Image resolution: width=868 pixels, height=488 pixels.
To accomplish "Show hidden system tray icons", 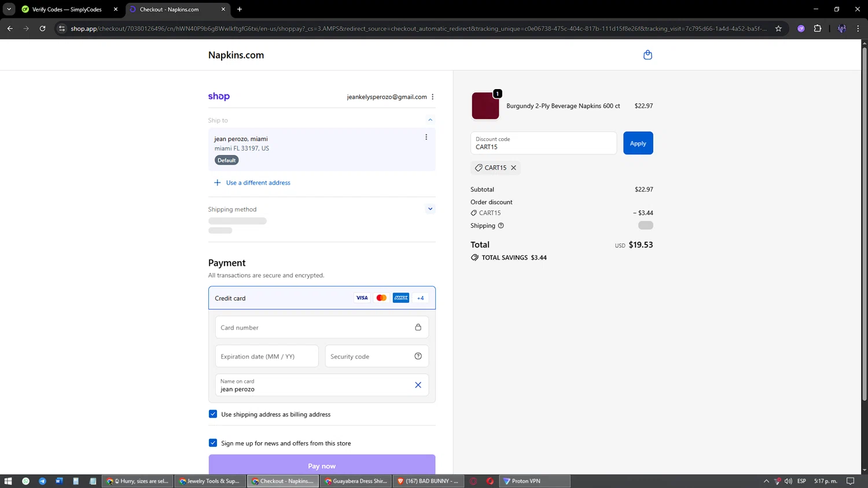I will click(766, 481).
